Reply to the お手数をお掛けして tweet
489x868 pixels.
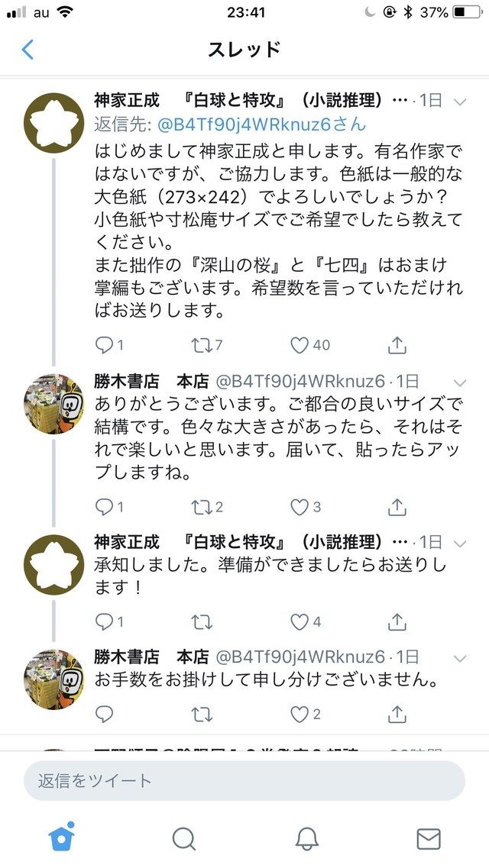[104, 714]
